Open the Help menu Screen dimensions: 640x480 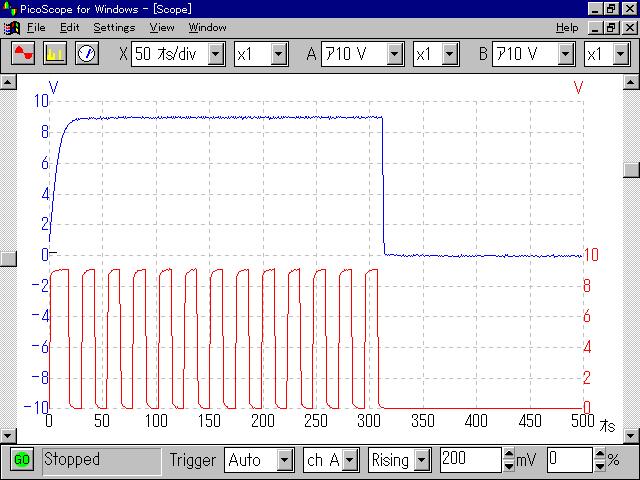pyautogui.click(x=567, y=28)
